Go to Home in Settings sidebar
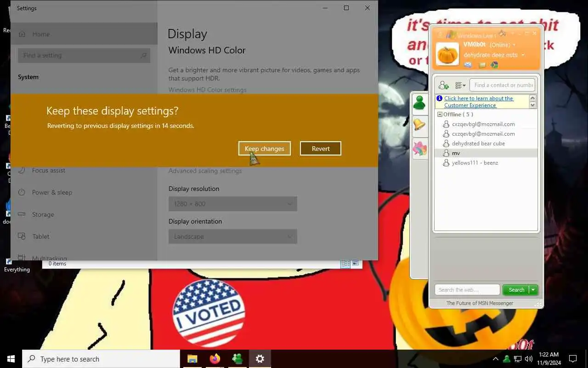This screenshot has height=368, width=588. click(x=84, y=34)
